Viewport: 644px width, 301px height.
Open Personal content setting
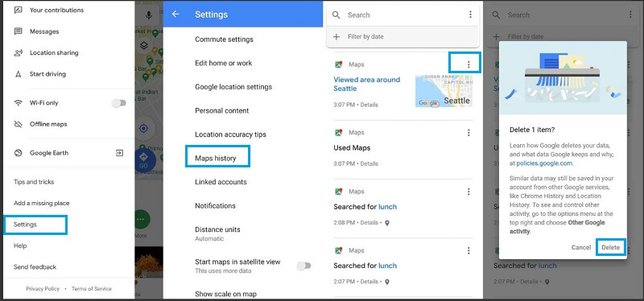pyautogui.click(x=222, y=111)
